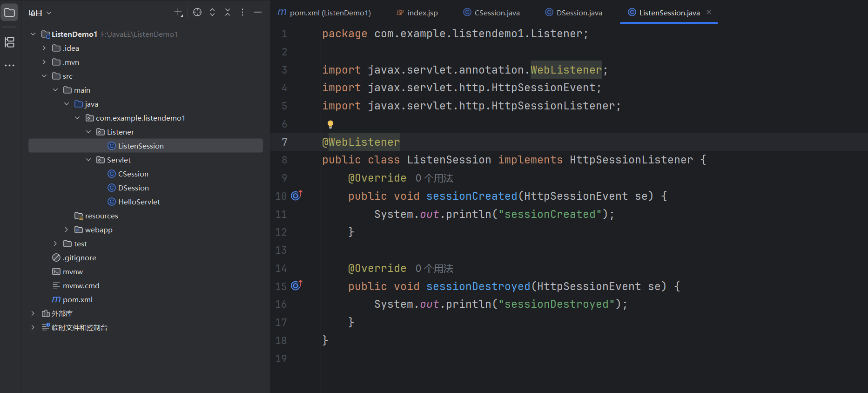The image size is (868, 393).
Task: Select the CSession class icon in tree
Action: pyautogui.click(x=112, y=174)
